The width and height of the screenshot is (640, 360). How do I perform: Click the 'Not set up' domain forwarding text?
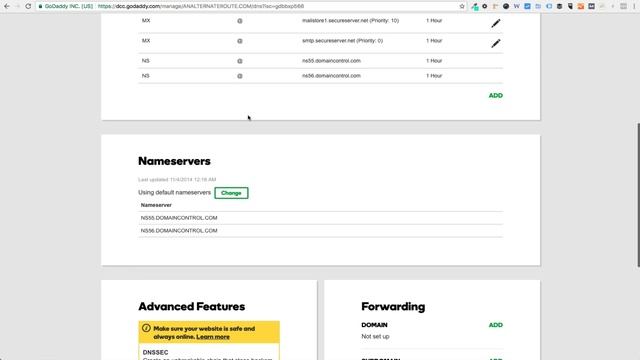375,337
